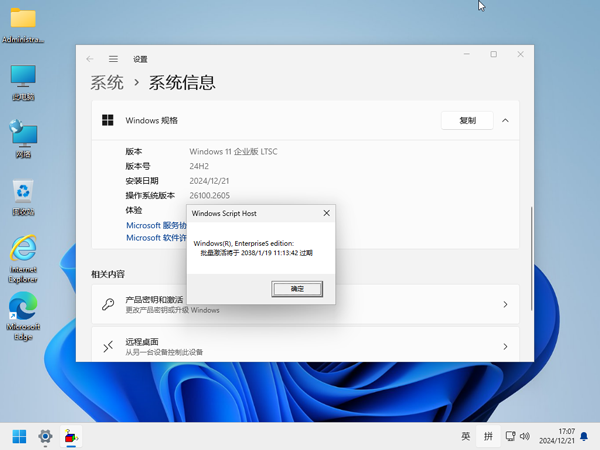
Task: Click the Settings gear on taskbar
Action: [45, 436]
